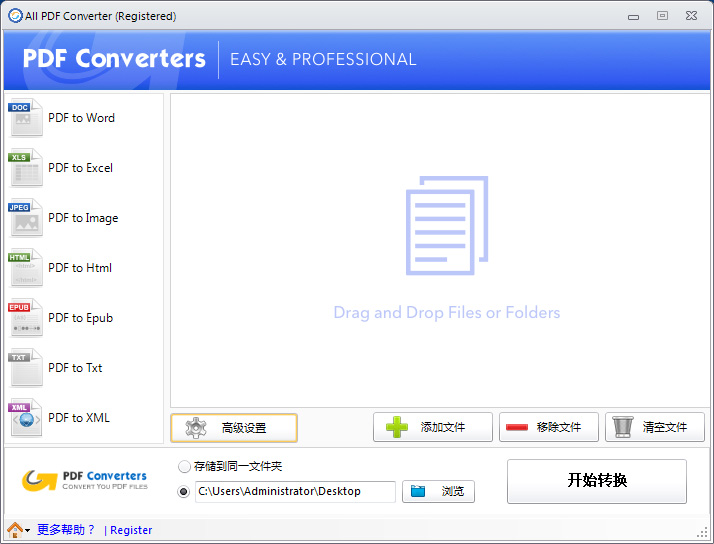Click the green plus icon
The image size is (714, 544).
397,427
